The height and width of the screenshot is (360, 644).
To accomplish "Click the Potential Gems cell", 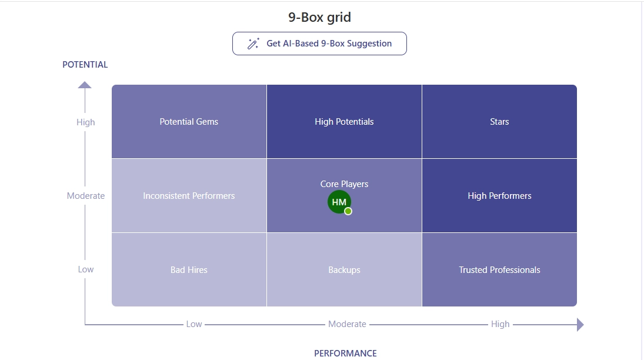I will click(188, 121).
